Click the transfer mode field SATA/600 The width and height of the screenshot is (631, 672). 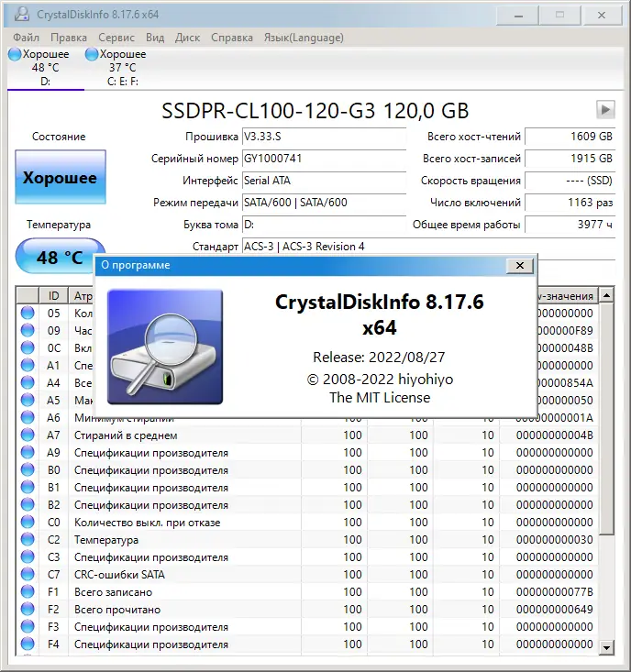click(x=324, y=203)
